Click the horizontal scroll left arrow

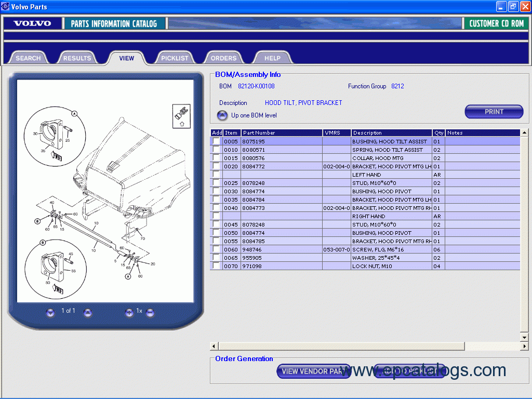coord(214,346)
